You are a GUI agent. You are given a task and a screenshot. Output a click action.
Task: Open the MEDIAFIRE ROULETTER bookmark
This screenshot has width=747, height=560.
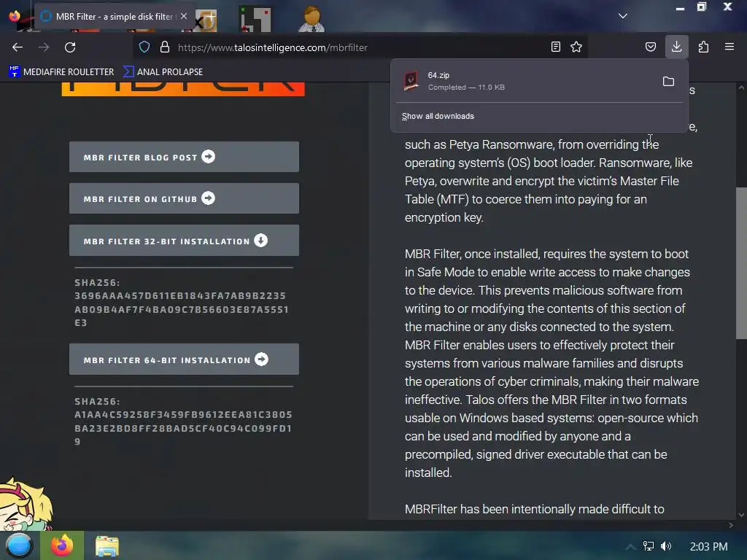pos(61,72)
